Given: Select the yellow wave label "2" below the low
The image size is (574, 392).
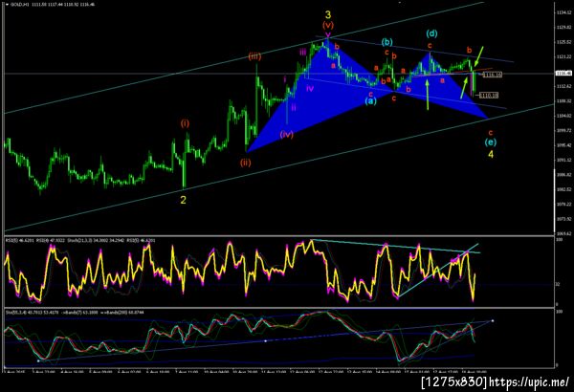Looking at the screenshot, I should [184, 200].
